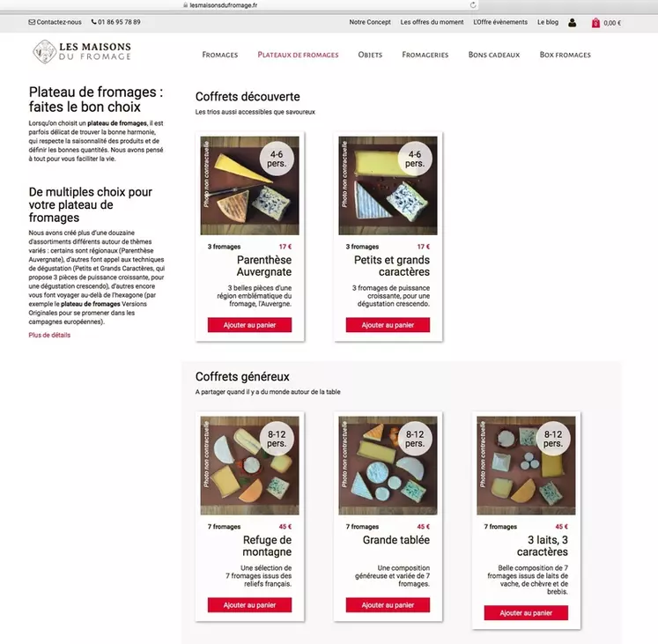Open the Fromages menu
658x644 pixels.
[x=220, y=55]
